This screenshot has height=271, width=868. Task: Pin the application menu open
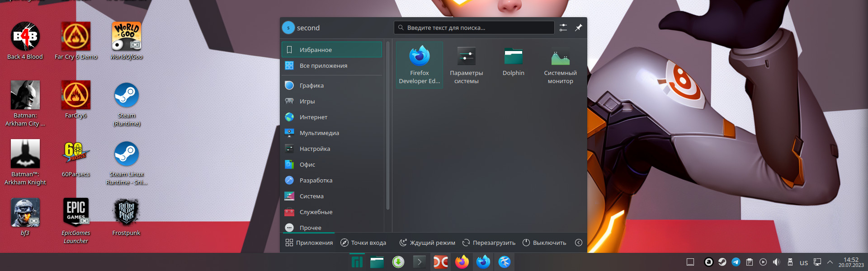578,28
